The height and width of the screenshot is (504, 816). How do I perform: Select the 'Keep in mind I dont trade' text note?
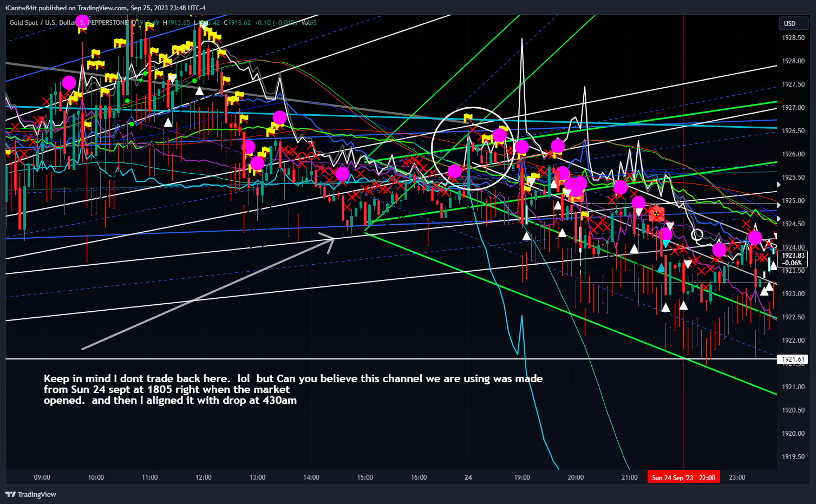click(293, 390)
